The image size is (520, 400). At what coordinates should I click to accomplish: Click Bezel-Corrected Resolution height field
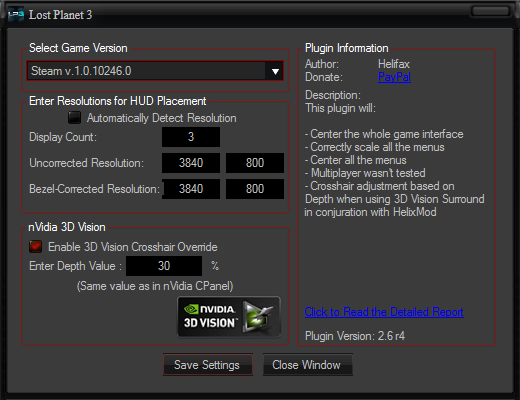(x=255, y=189)
